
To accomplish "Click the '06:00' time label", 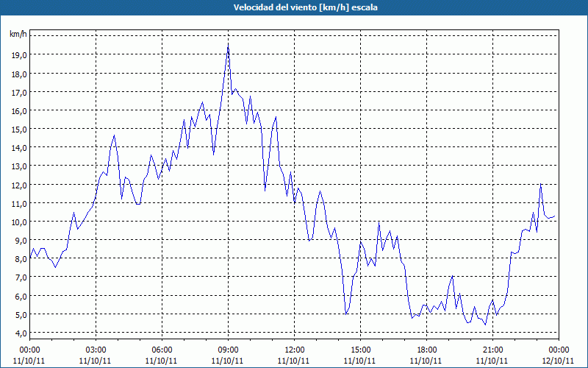I will [x=162, y=350].
